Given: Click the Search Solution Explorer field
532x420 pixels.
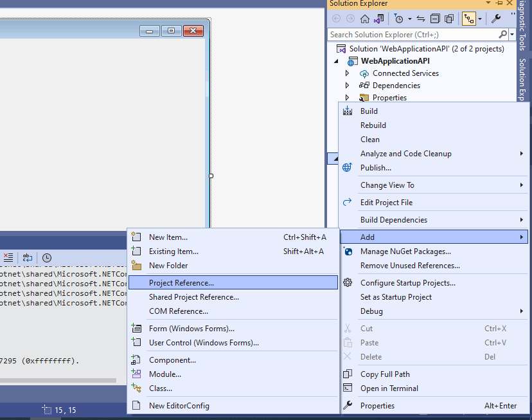Looking at the screenshot, I should [x=411, y=34].
